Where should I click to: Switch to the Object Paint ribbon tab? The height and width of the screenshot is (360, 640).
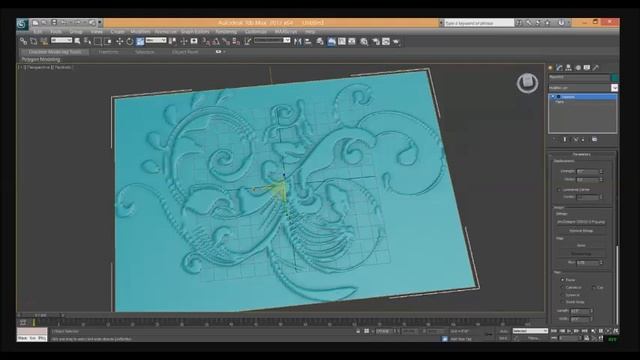185,52
